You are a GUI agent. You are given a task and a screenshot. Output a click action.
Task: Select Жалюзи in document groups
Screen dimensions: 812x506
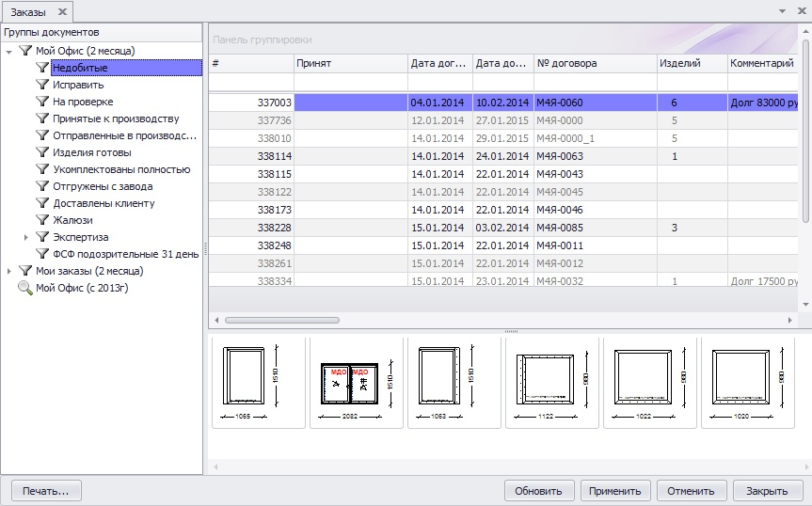(x=73, y=220)
